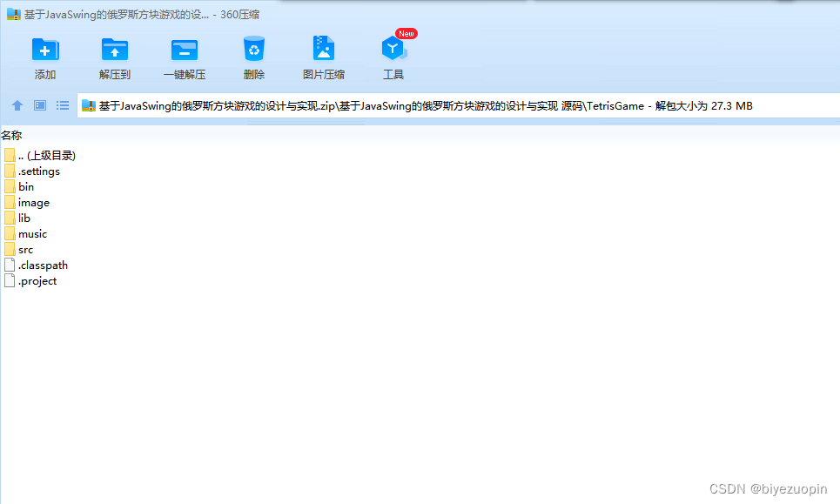
Task: Select the .classpath file
Action: (x=41, y=265)
